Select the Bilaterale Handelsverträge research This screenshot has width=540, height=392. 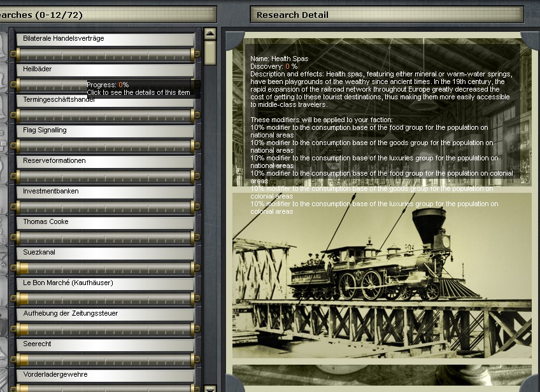105,39
